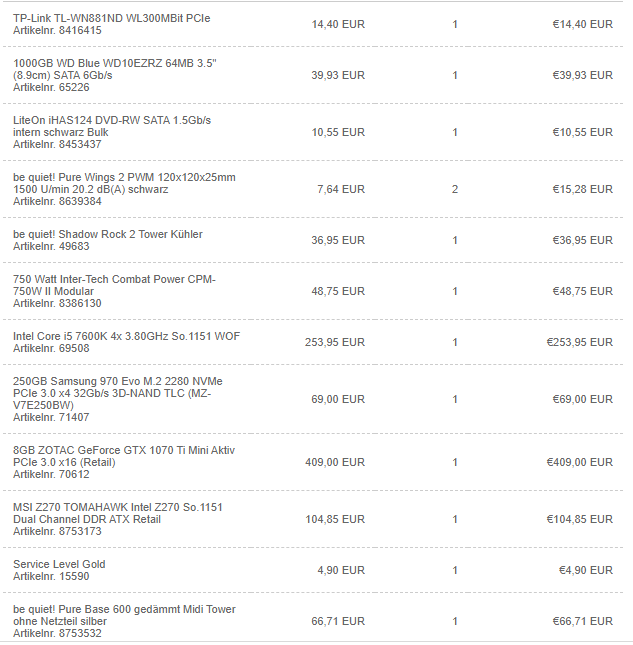Open the Shadow Rock 2 Tower Kühler entry
633x645 pixels.
pos(107,234)
